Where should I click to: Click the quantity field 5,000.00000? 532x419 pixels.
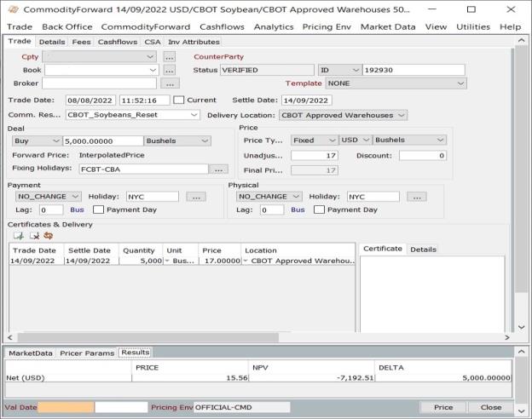click(103, 141)
